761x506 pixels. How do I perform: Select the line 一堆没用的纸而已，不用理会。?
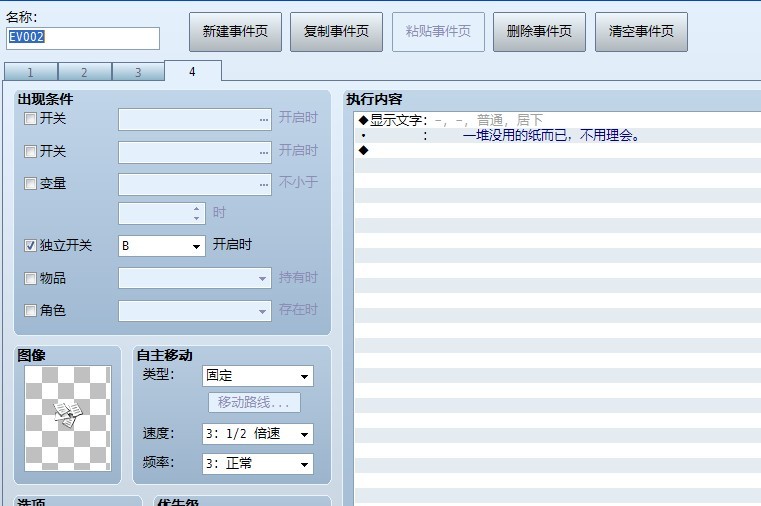[x=558, y=135]
